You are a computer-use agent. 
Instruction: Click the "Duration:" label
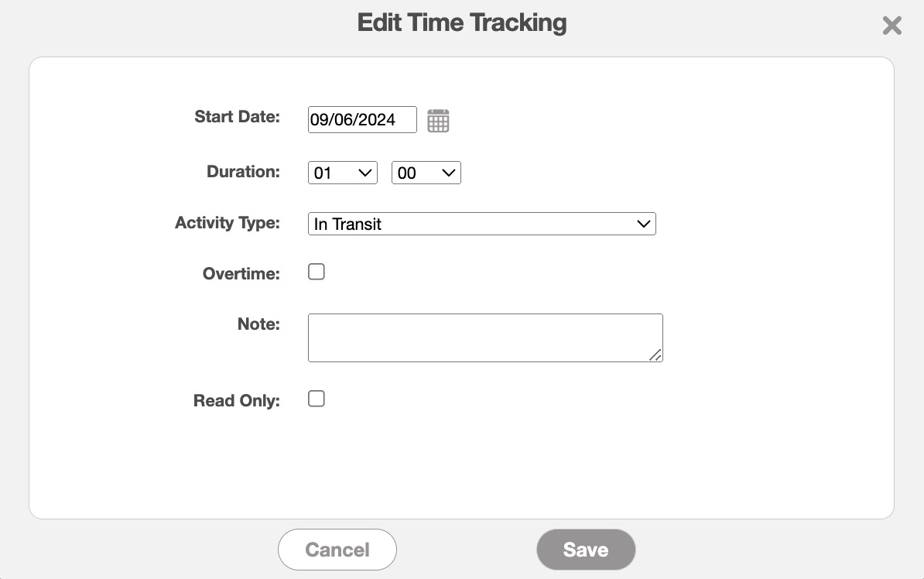(x=243, y=172)
